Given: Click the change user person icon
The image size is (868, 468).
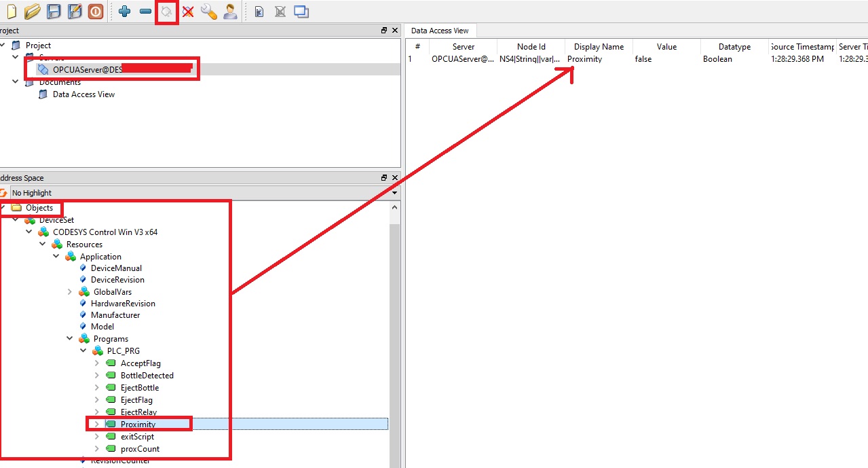Looking at the screenshot, I should (231, 12).
